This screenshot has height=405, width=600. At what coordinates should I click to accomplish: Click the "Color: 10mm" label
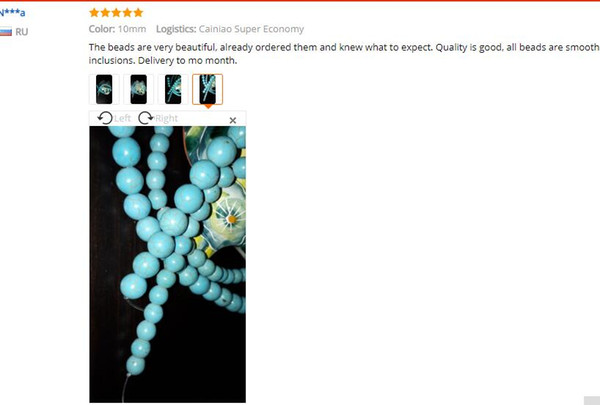tap(117, 29)
